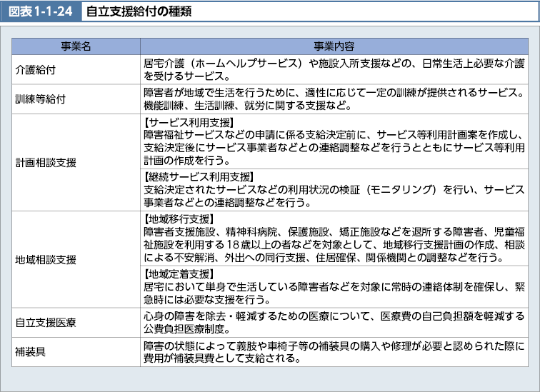Viewport: 540px width, 392px height.
Task: Click the 【地域定着支援】 heading
Action: tap(179, 273)
